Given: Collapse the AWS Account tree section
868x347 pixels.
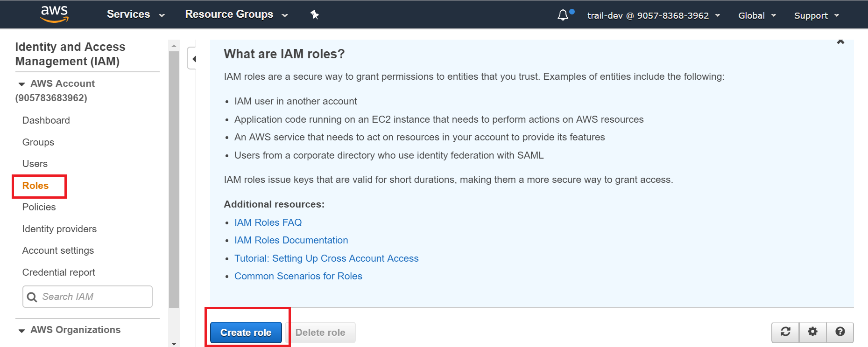Looking at the screenshot, I should tap(21, 84).
